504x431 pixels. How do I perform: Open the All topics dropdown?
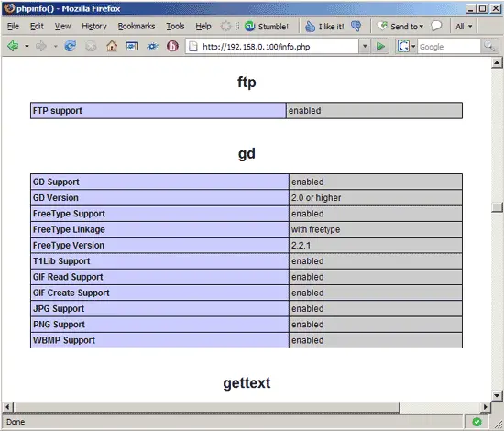[464, 27]
